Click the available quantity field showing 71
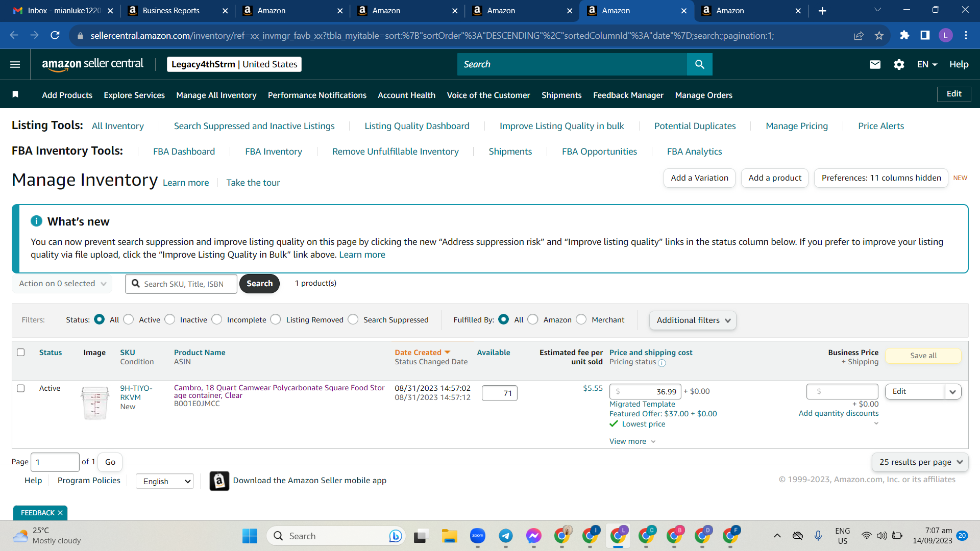The image size is (980, 551). [499, 393]
